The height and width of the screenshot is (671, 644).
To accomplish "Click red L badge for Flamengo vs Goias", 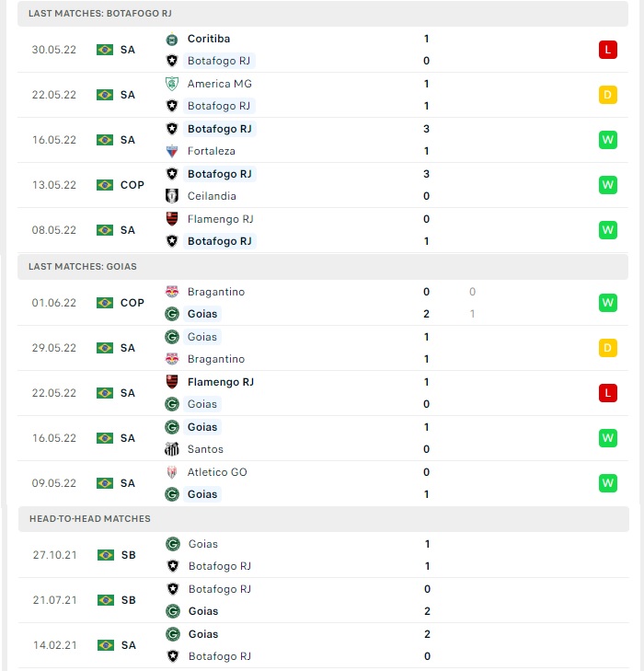I will click(607, 393).
